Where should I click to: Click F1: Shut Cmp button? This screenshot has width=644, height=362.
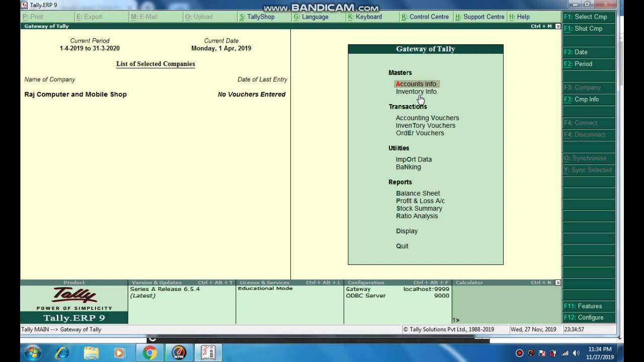tap(588, 29)
